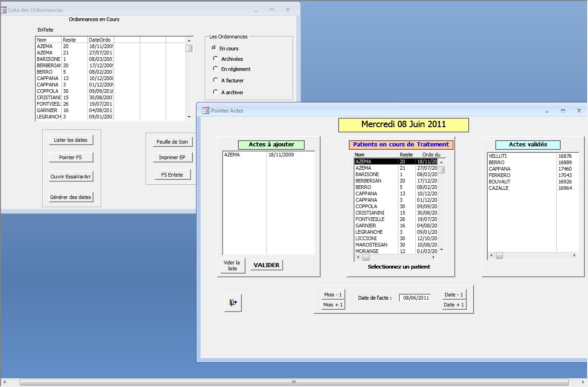Viewport: 588px width, 387px height.
Task: Click scroll-up arrow of Patients en cours list
Action: 441,162
